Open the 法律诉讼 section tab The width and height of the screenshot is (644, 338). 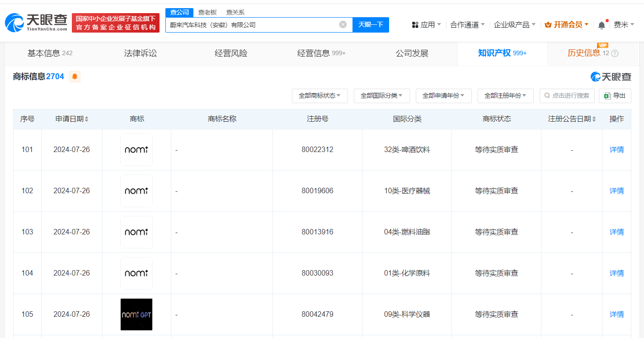(x=140, y=53)
